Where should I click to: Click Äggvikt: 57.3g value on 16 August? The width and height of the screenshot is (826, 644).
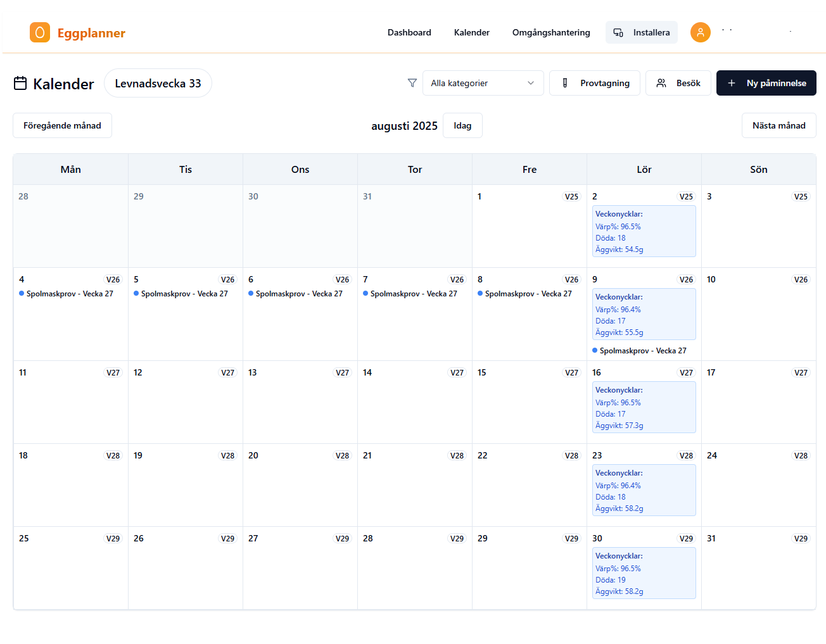click(619, 426)
